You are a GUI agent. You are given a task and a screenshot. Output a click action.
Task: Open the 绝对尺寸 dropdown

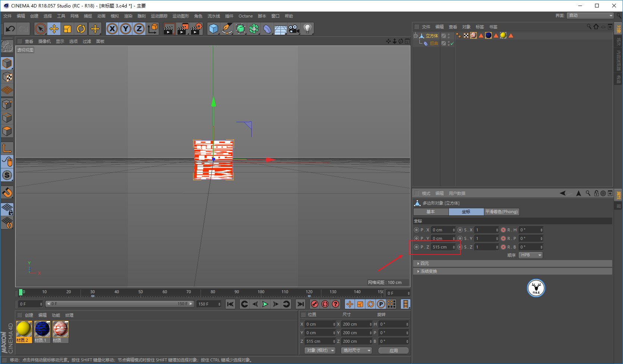(x=357, y=351)
